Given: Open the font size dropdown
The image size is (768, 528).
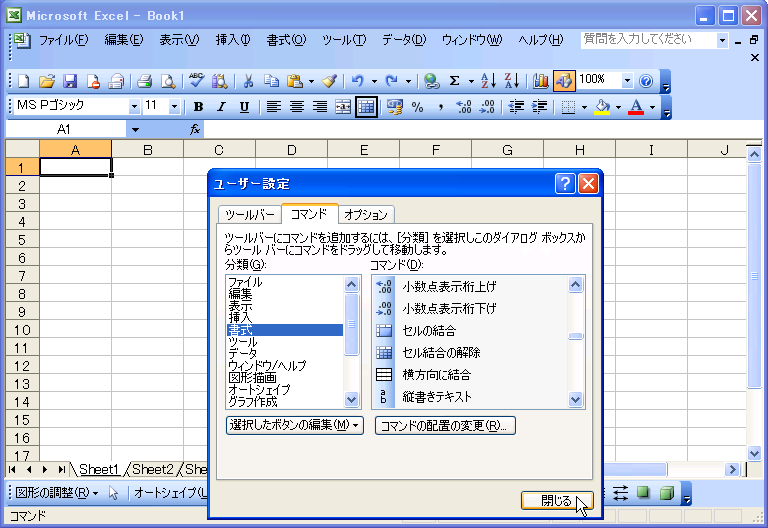Looking at the screenshot, I should pyautogui.click(x=174, y=106).
